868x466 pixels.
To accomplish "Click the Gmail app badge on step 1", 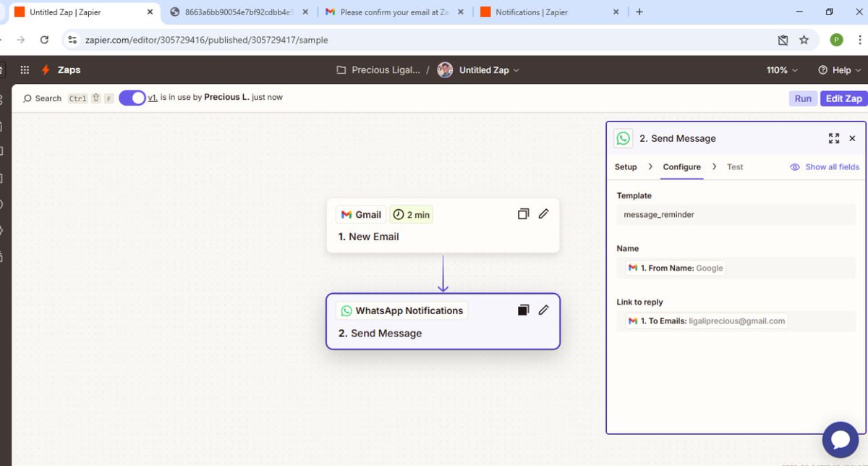I will click(x=361, y=215).
